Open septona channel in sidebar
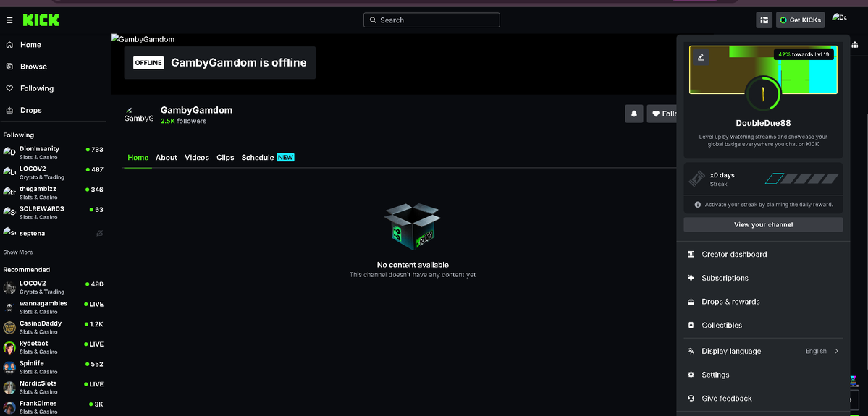This screenshot has height=416, width=868. (53, 233)
